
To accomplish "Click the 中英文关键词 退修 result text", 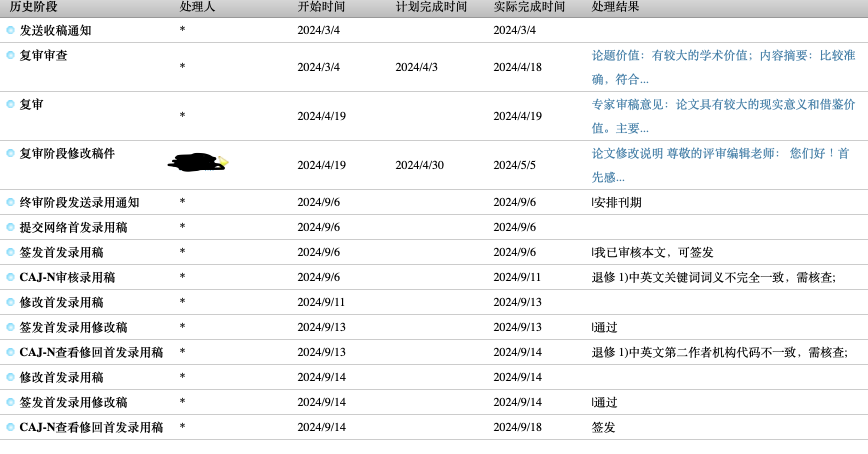I will coord(713,277).
